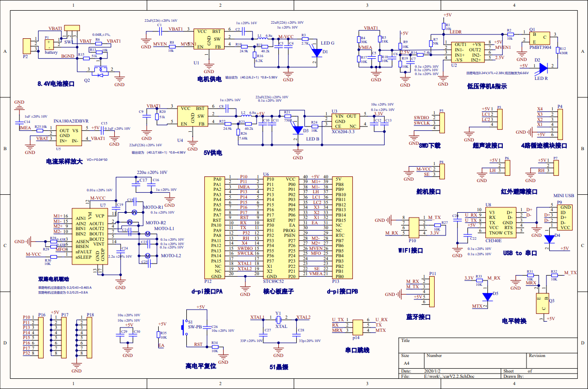The image size is (588, 389).
Task: Select the Q2 MOSFET symbol
Action: tap(101, 72)
